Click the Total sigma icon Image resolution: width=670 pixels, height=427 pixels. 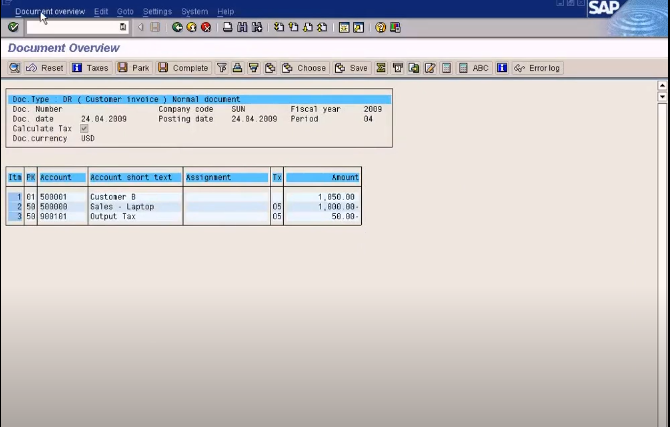pos(381,68)
